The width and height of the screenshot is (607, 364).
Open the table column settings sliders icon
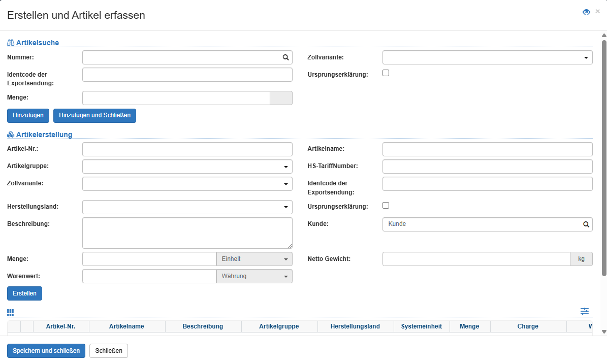pyautogui.click(x=585, y=311)
